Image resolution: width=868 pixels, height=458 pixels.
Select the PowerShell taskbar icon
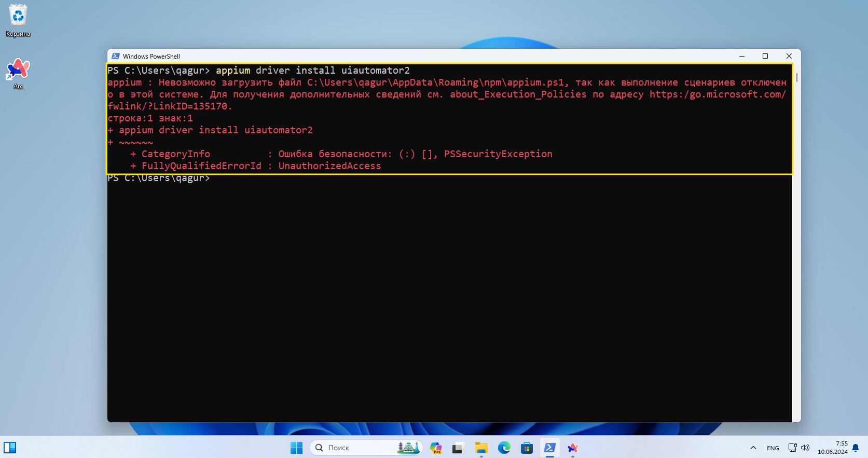click(x=549, y=448)
